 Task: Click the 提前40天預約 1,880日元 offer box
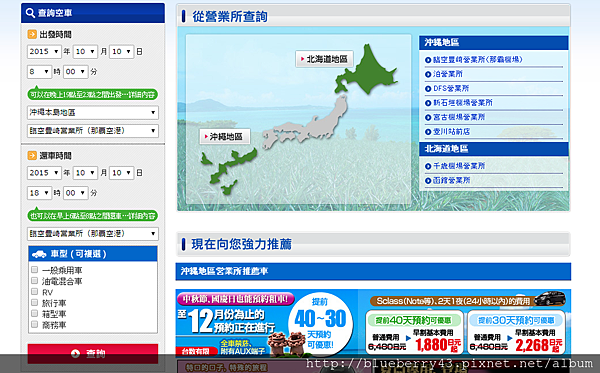(x=414, y=332)
